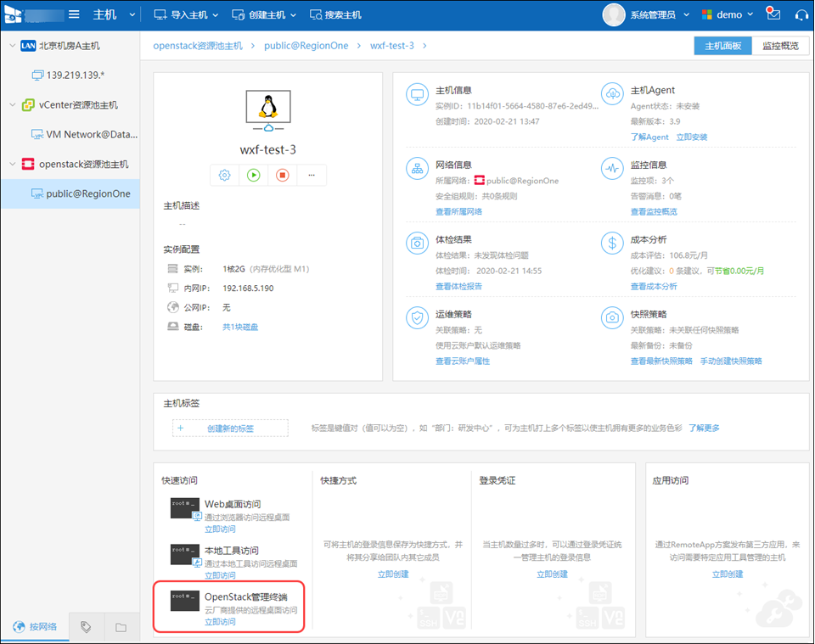
Task: Click openstack资源池主机 breadcrumb link
Action: pyautogui.click(x=198, y=46)
